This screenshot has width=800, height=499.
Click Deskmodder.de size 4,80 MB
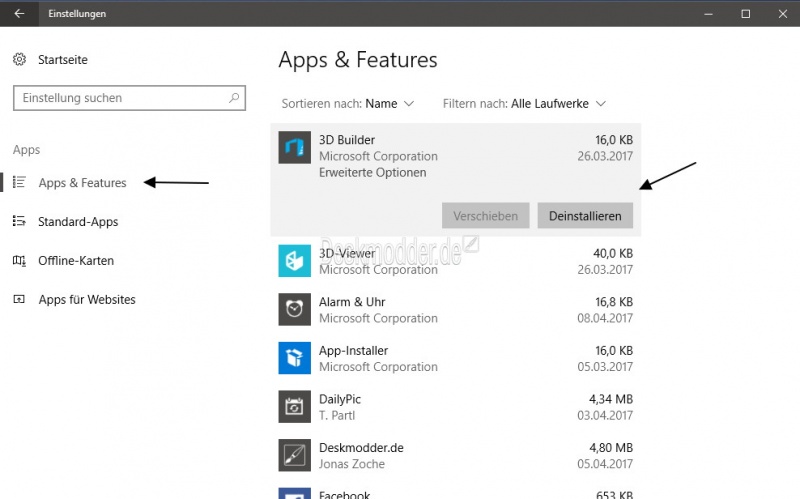(x=611, y=447)
